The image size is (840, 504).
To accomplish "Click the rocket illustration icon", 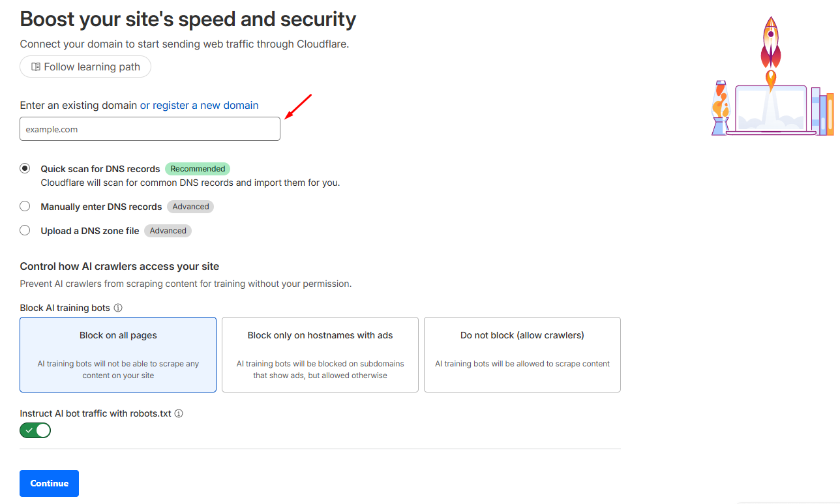I will pos(771,46).
